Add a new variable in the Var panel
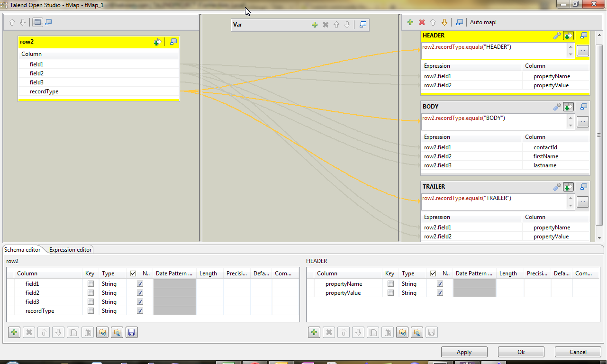Screen dimensions: 607x364 click(315, 24)
